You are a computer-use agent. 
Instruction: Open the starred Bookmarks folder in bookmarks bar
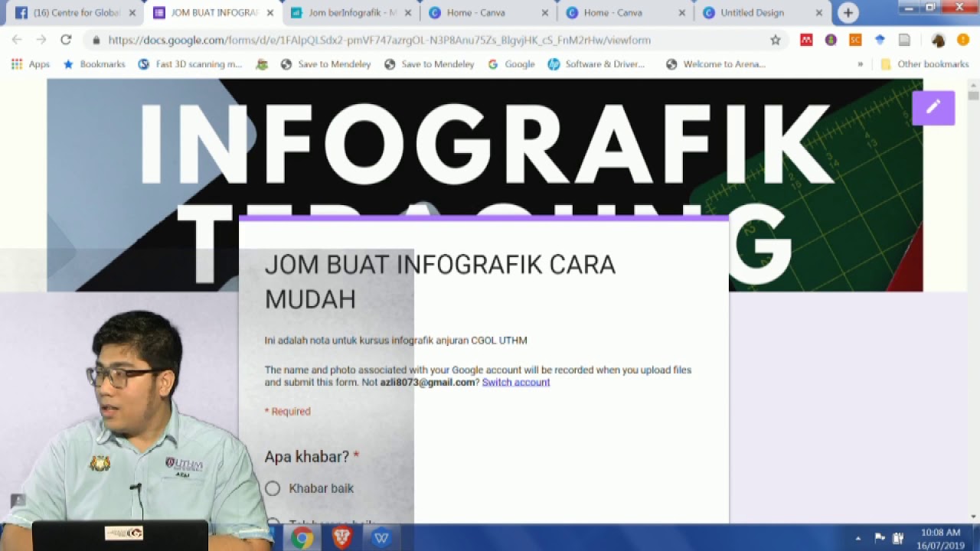point(94,64)
